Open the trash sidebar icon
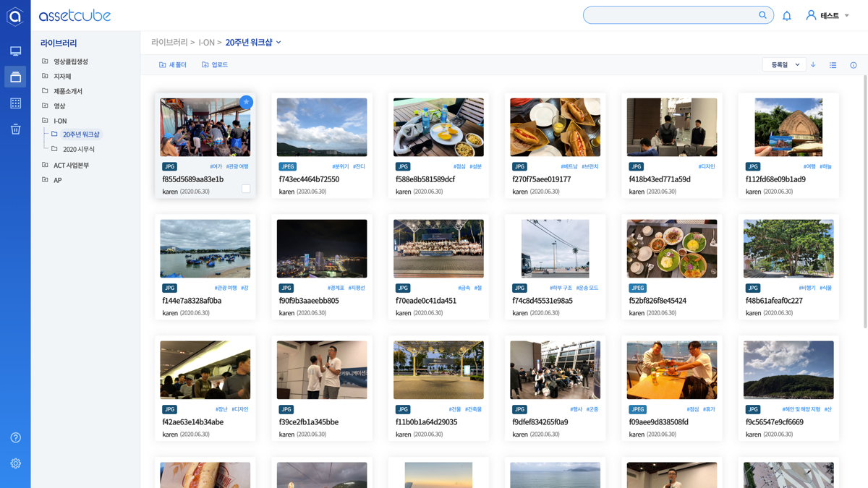Viewport: 868px width, 488px height. tap(15, 129)
